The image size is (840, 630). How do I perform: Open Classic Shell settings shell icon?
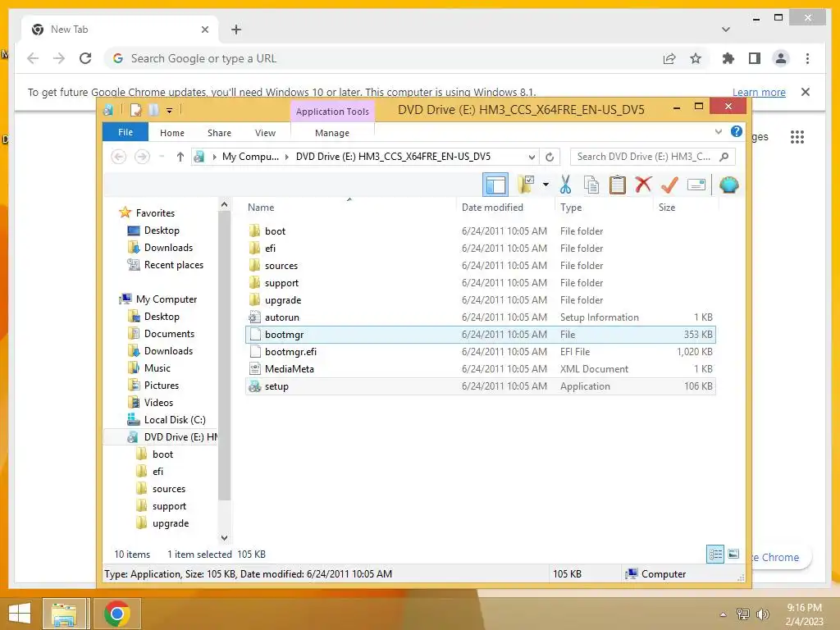728,185
